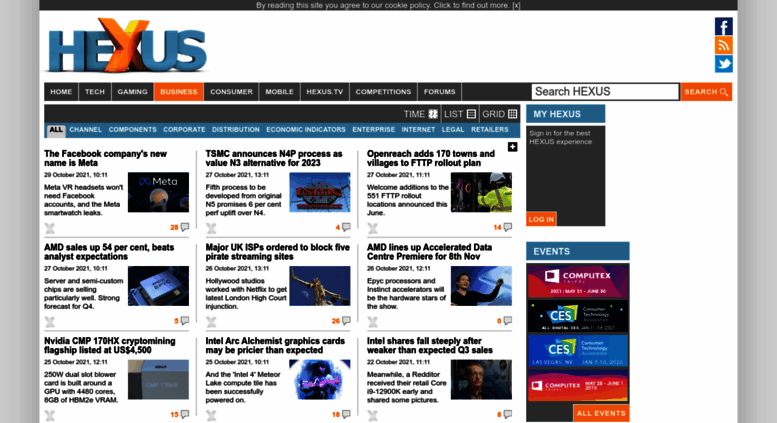Filter by ENTERPRISE category
The width and height of the screenshot is (777, 423).
(374, 129)
